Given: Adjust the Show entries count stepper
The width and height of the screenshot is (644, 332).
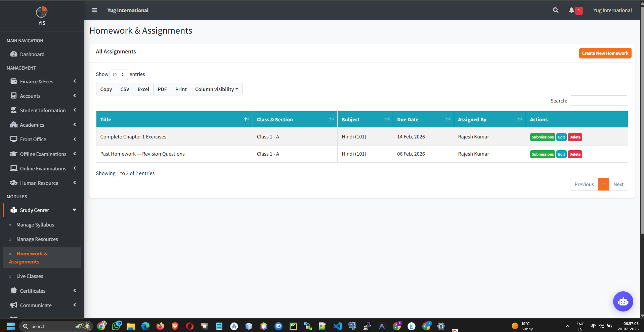Looking at the screenshot, I should pyautogui.click(x=123, y=75).
